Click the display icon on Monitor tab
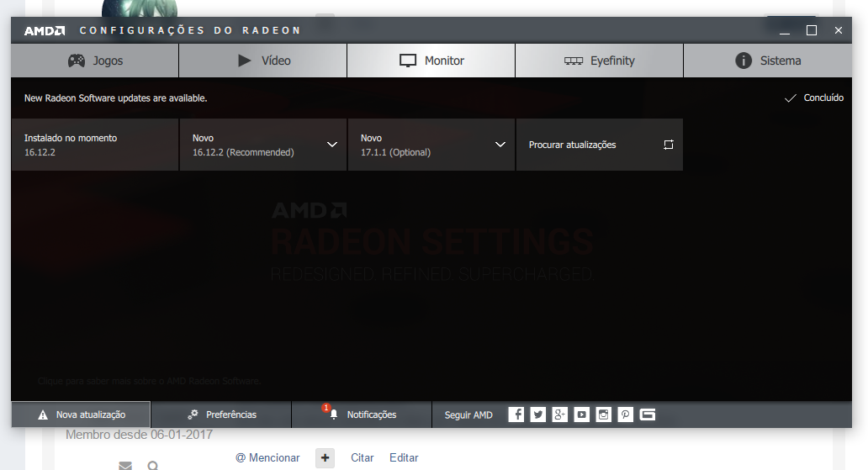Viewport: 868px width, 470px height. click(408, 61)
